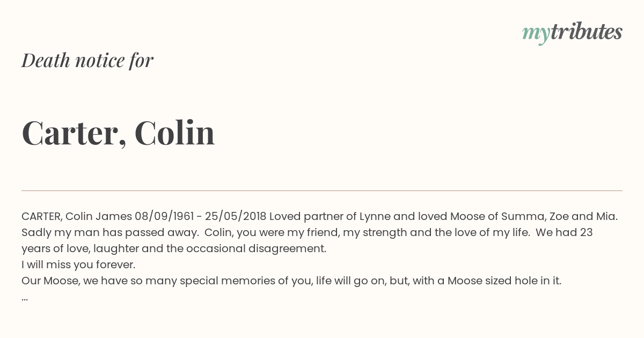
Task: Click the mytributes logo
Action: (x=572, y=33)
